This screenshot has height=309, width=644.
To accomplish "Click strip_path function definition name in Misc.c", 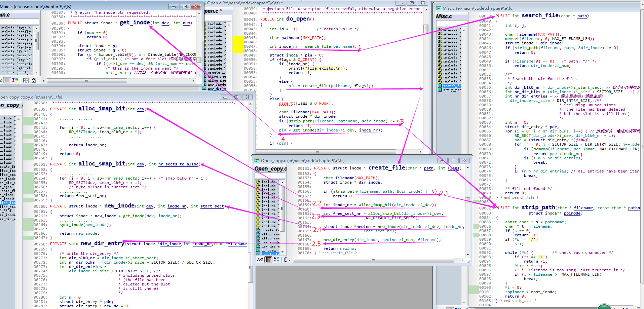I will pos(538,207).
